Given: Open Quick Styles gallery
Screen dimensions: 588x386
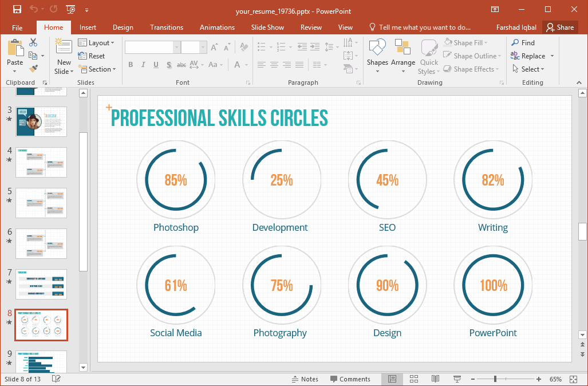Looking at the screenshot, I should coord(429,57).
